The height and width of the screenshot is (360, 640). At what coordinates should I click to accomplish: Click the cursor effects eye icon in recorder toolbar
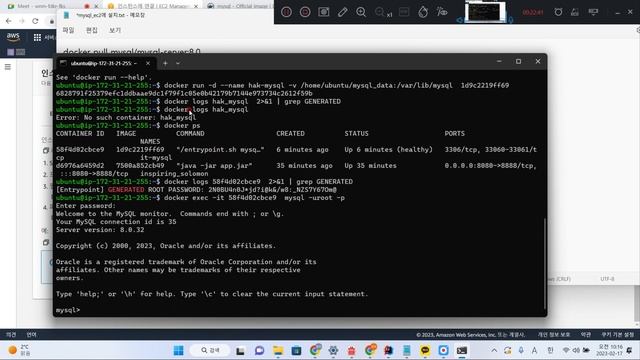(442, 12)
